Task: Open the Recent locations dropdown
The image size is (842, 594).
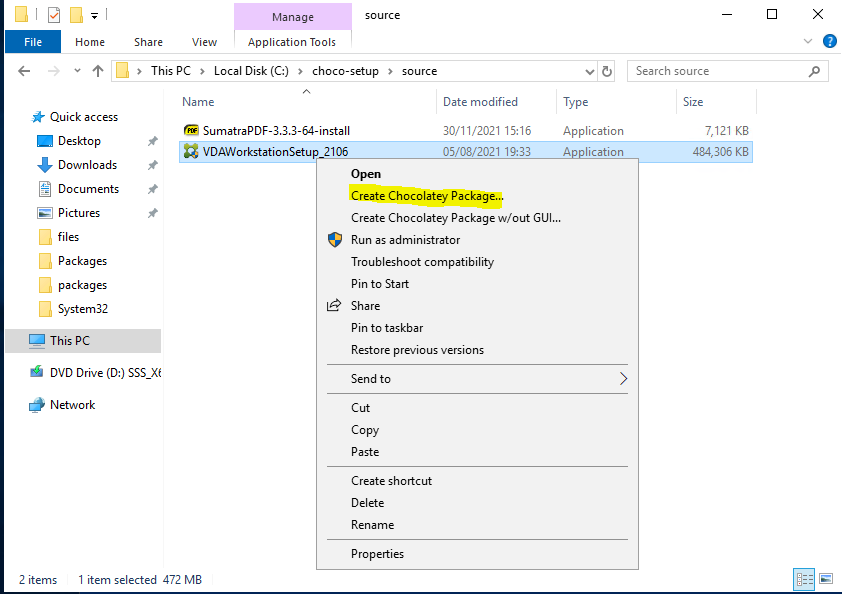Action: [76, 71]
